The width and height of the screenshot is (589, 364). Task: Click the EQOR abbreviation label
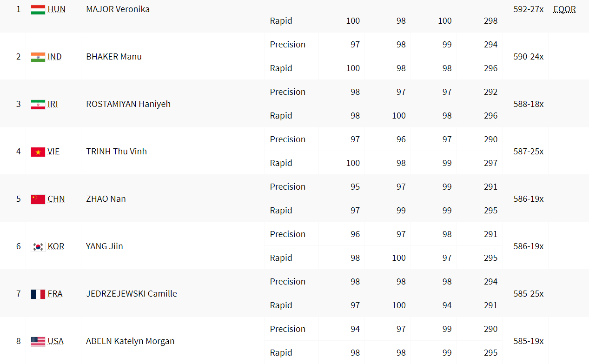[x=564, y=9]
